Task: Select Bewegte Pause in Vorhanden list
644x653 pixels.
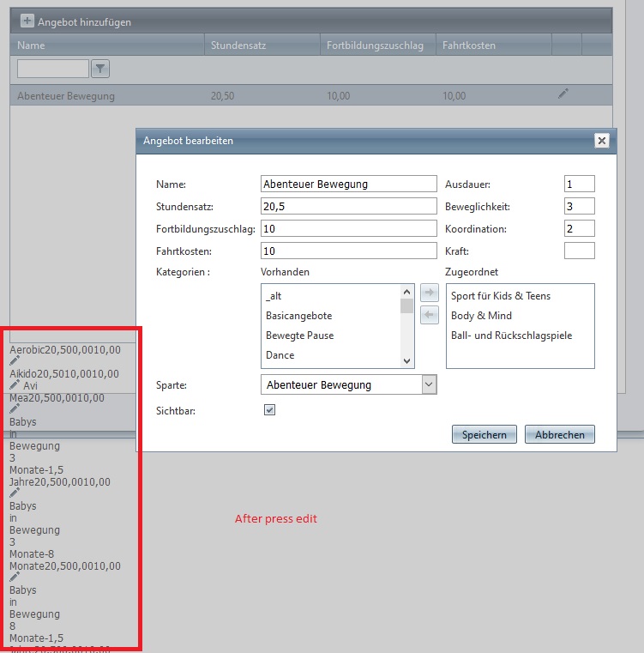Action: pos(300,336)
